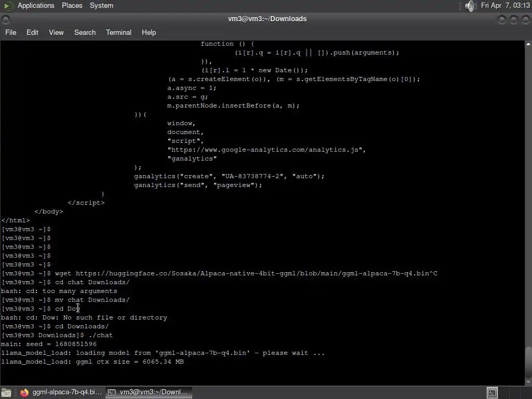532x399 pixels.
Task: Click the volume speaker icon
Action: coord(470,6)
